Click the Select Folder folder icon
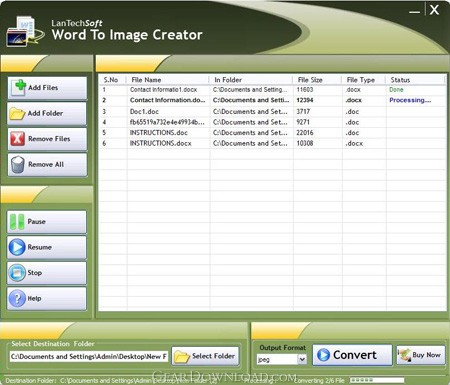Viewport: 450px width, 385px height. click(x=182, y=357)
